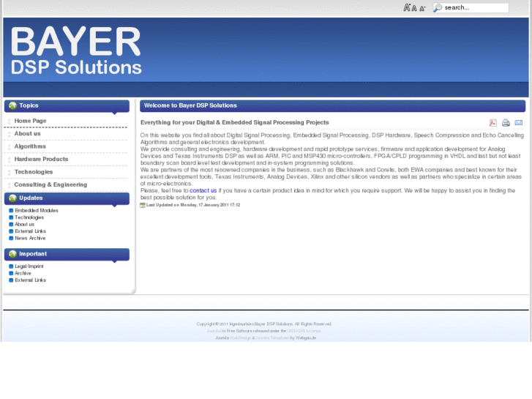
Task: Click the Bayer DSP Solutions logo
Action: [76, 51]
